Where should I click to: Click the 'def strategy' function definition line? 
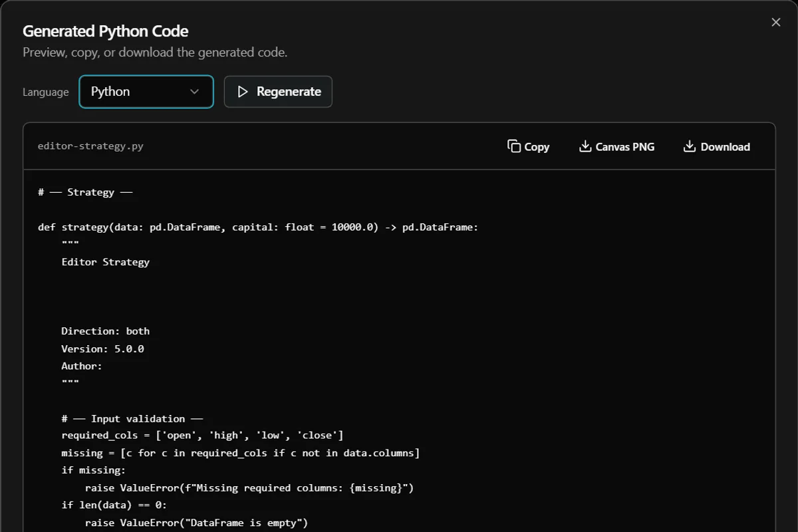coord(258,227)
